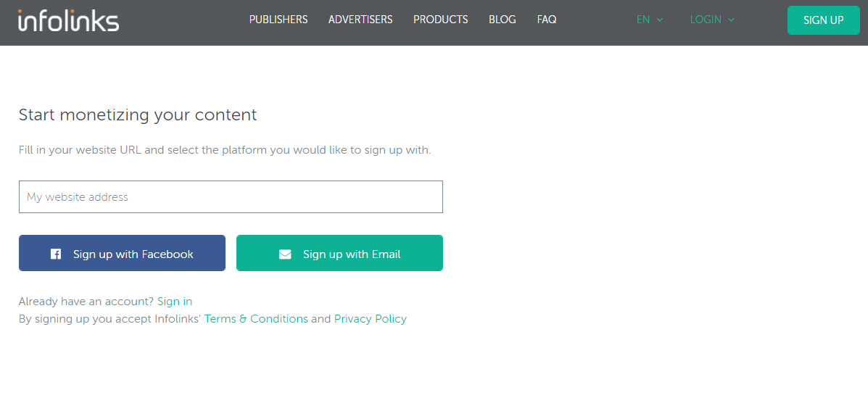Click the Start monetizing your content heading
Viewport: 868px width, 419px height.
(138, 115)
